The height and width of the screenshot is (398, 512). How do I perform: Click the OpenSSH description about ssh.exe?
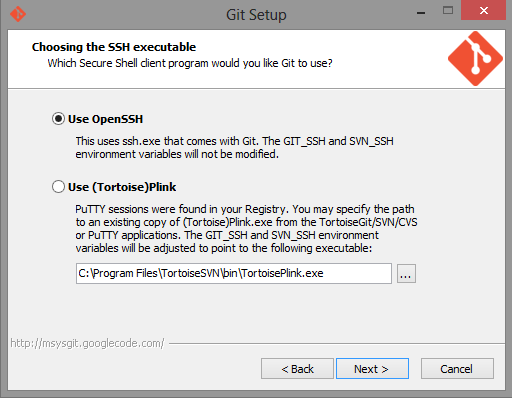(234, 148)
